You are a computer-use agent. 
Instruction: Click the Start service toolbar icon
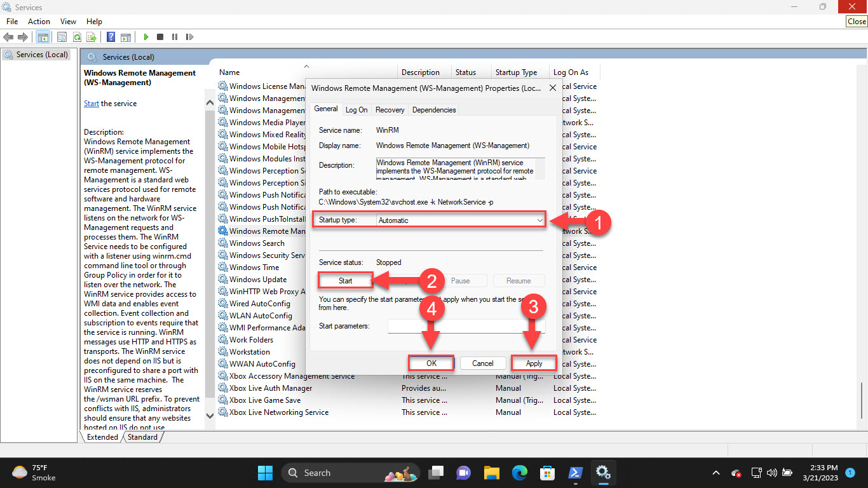tap(146, 37)
